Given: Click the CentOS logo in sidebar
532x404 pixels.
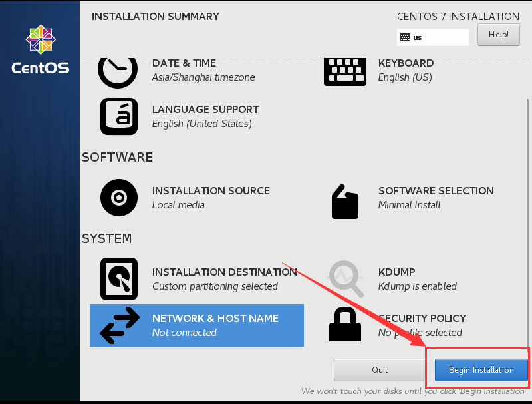Looking at the screenshot, I should tap(41, 49).
